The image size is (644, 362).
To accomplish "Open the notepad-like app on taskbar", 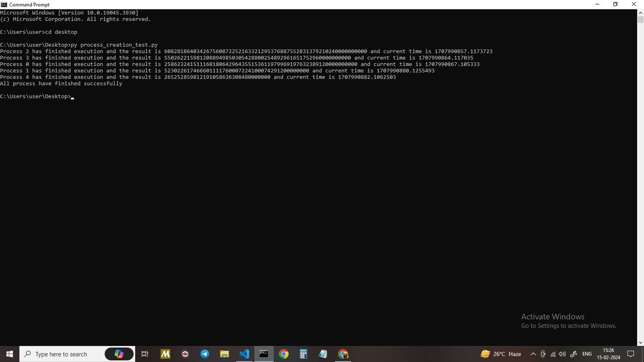I will coord(323,354).
